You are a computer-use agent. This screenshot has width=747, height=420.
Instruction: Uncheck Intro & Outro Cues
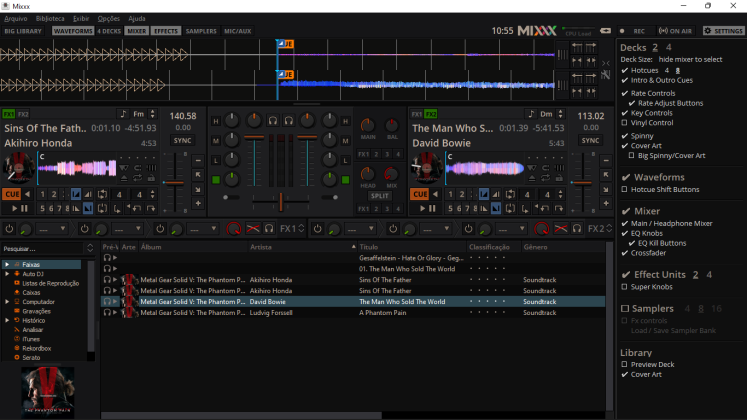pyautogui.click(x=625, y=80)
